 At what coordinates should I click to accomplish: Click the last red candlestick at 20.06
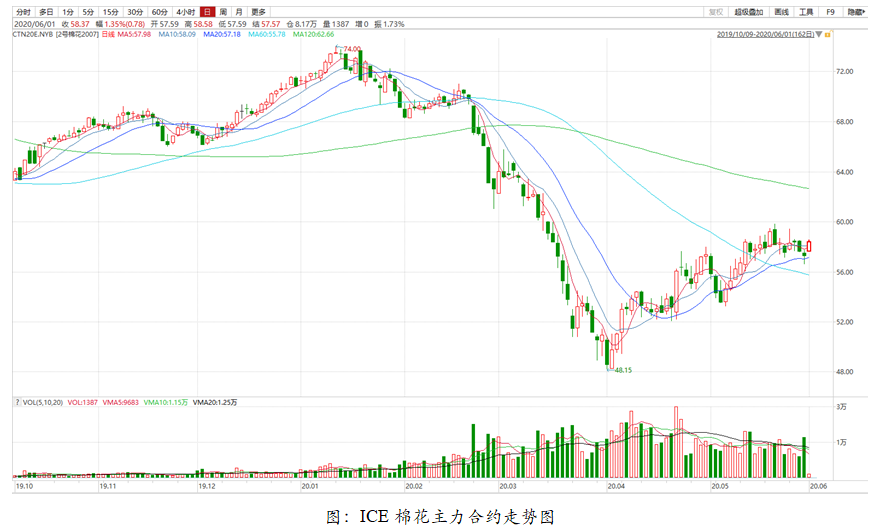click(x=809, y=246)
